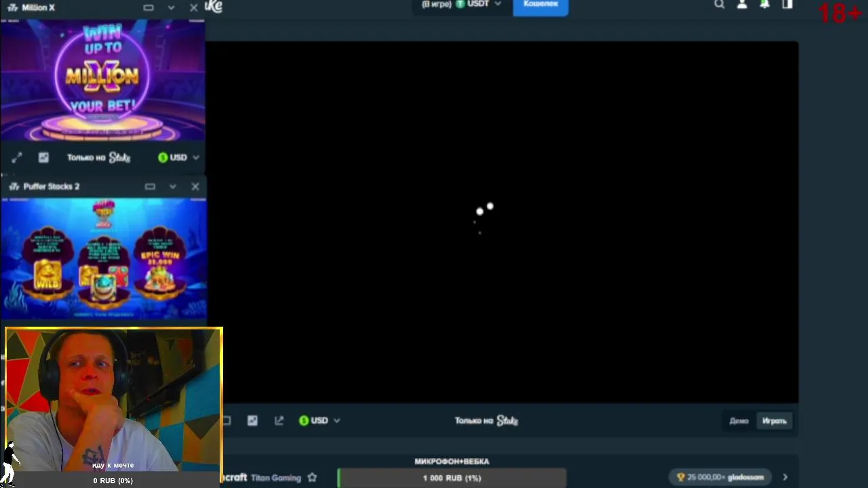Click 'МИКРОФОН+ВЕБКА' goal label

[x=452, y=462]
